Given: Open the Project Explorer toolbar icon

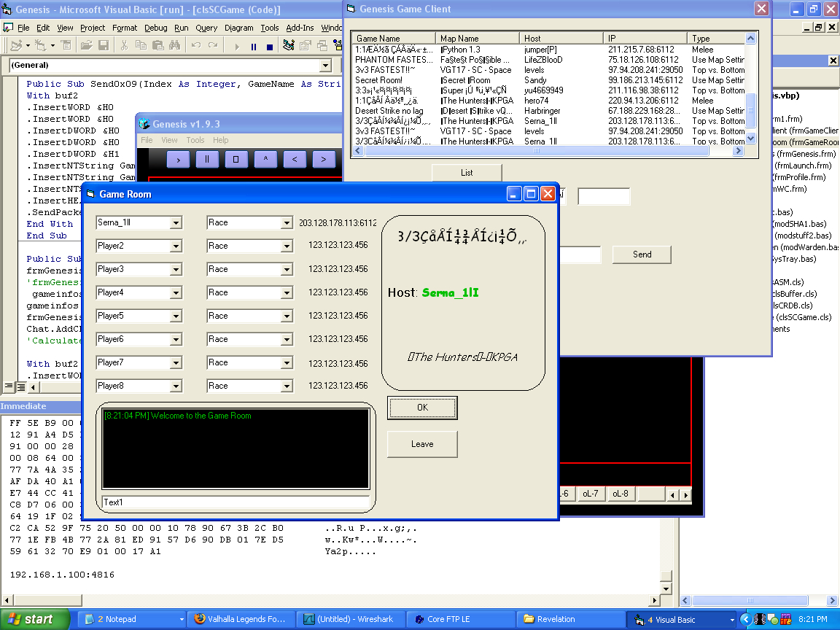Looking at the screenshot, I should tap(288, 46).
